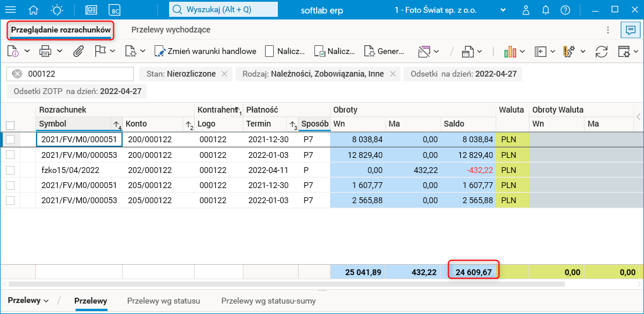The image size is (644, 314).
Task: Click the lightbulb tips icon
Action: (57, 10)
